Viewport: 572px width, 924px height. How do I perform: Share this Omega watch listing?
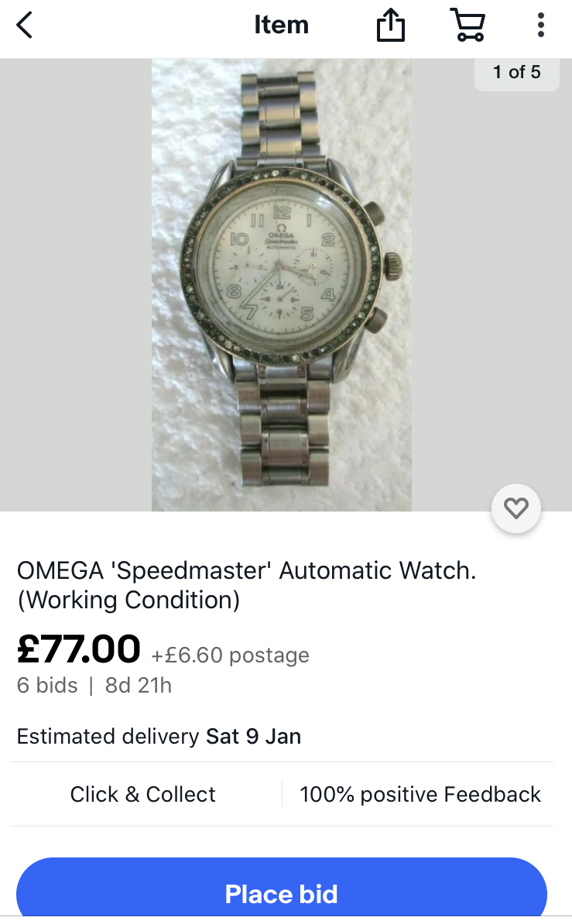tap(390, 26)
